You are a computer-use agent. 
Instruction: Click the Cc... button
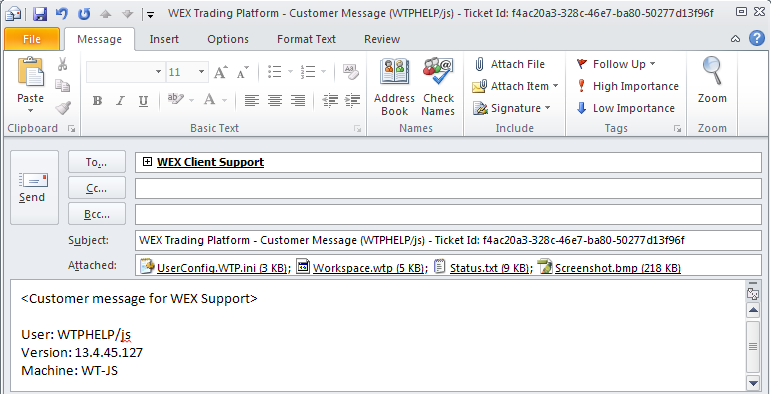97,188
